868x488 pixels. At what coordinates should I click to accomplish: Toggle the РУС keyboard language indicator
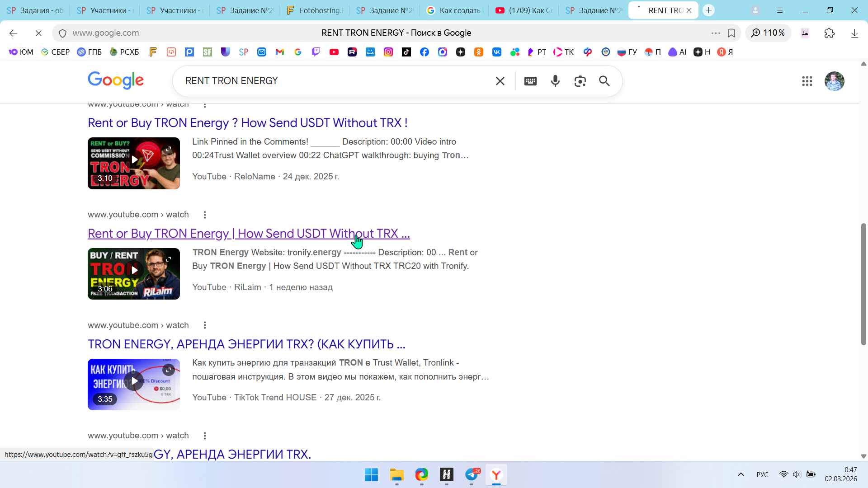click(762, 474)
